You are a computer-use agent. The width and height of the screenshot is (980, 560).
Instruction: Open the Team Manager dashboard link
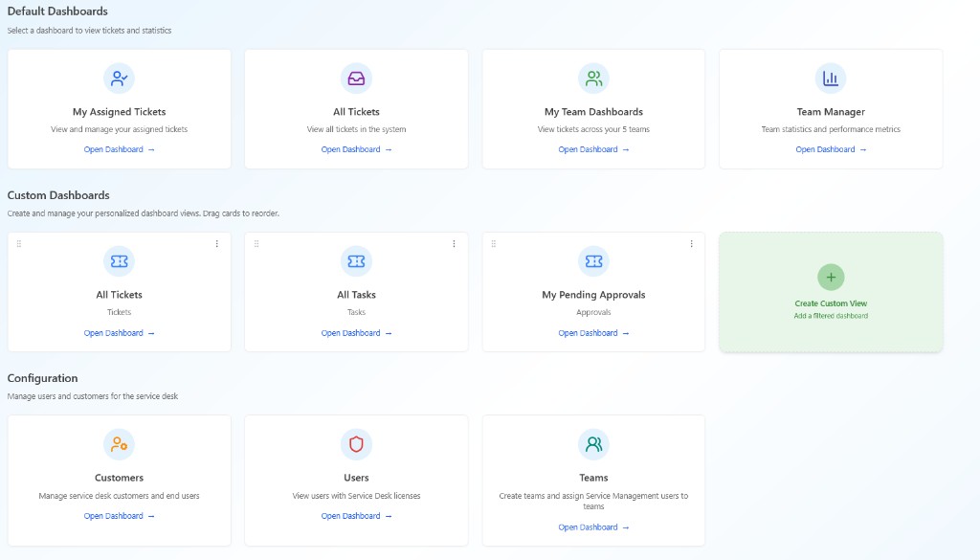831,149
